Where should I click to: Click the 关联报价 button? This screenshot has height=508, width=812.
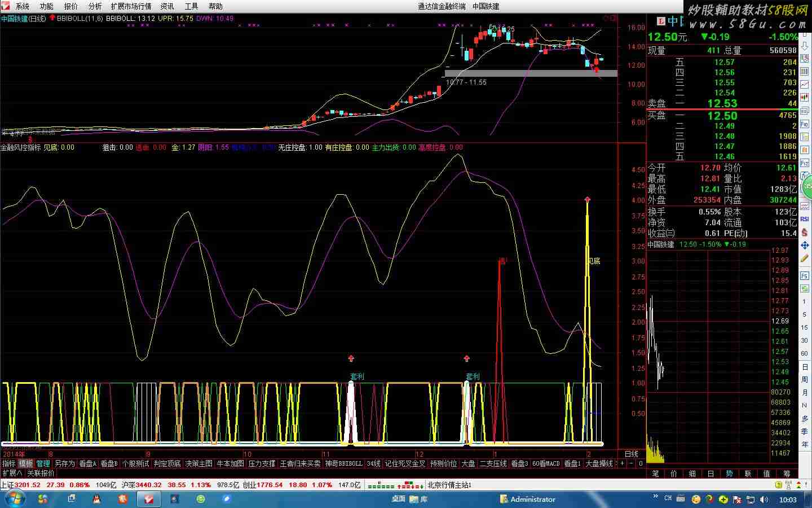(41, 473)
